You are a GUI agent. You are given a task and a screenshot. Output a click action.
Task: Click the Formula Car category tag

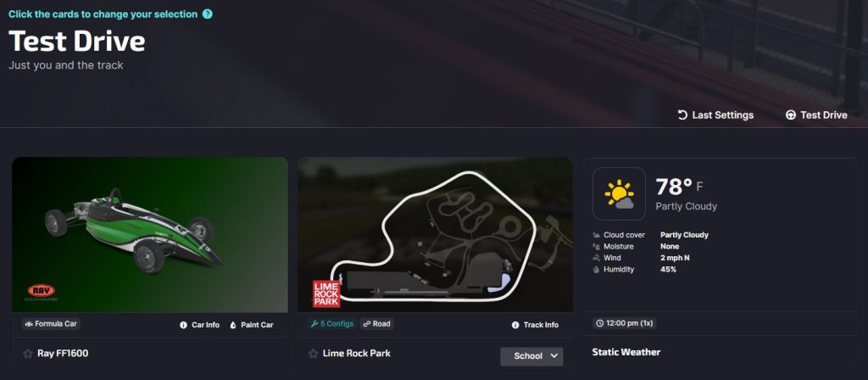point(51,324)
